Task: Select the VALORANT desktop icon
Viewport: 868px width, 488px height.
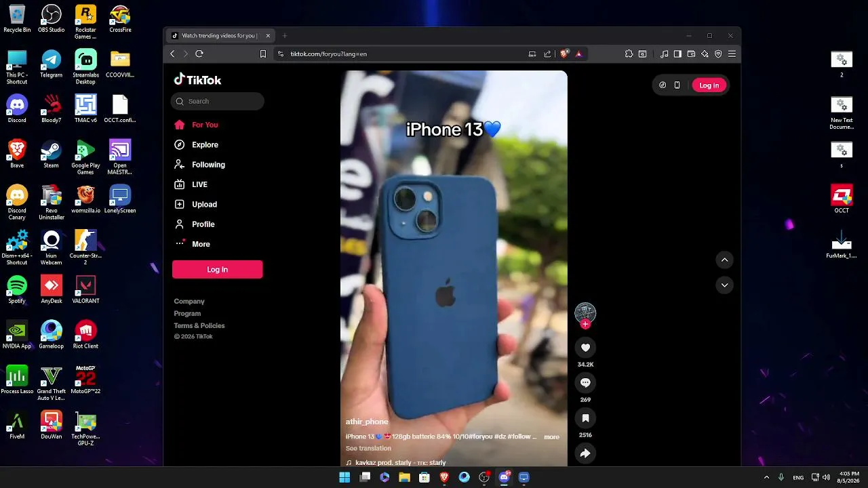Action: coord(85,290)
